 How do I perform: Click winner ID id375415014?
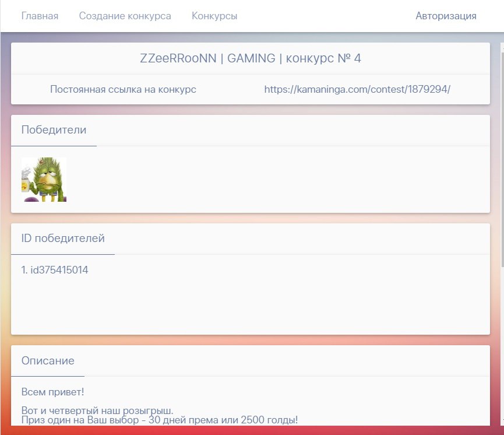[x=59, y=269]
